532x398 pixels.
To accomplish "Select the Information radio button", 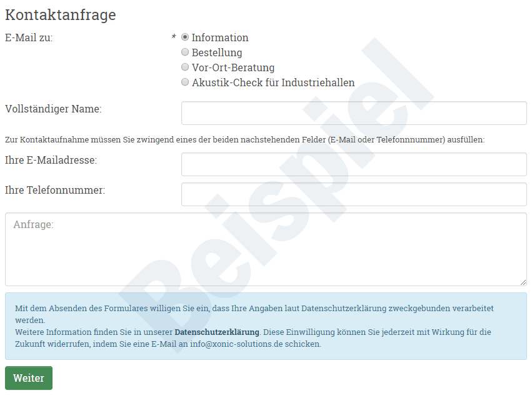I will 185,37.
